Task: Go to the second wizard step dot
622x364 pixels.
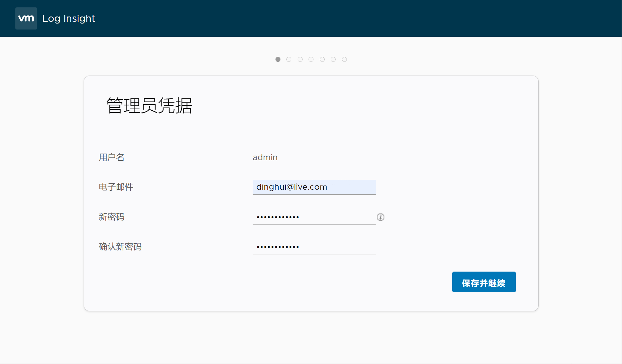Action: click(x=289, y=59)
